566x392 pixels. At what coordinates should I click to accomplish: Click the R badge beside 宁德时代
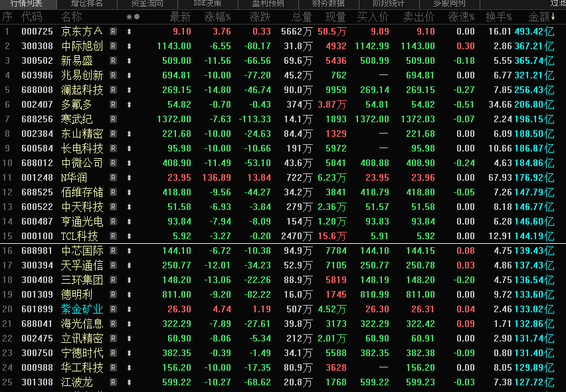click(x=114, y=353)
